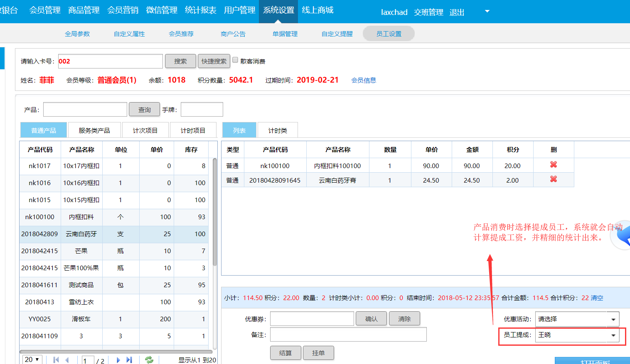Go to next page of product list
This screenshot has height=364, width=630.
(x=118, y=360)
